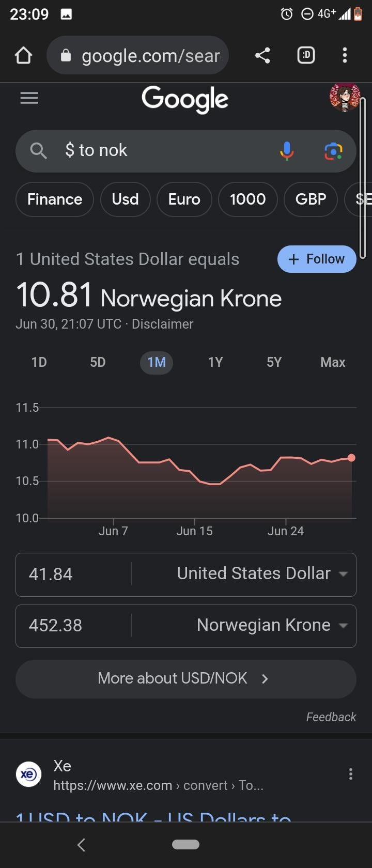Image resolution: width=372 pixels, height=868 pixels.
Task: Open Xe result three-dot options
Action: click(351, 773)
